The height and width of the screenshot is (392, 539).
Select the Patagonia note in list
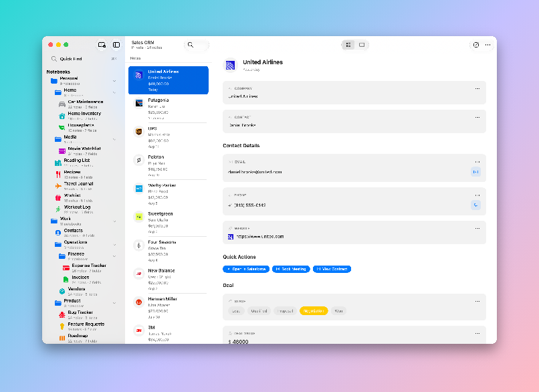tap(169, 108)
